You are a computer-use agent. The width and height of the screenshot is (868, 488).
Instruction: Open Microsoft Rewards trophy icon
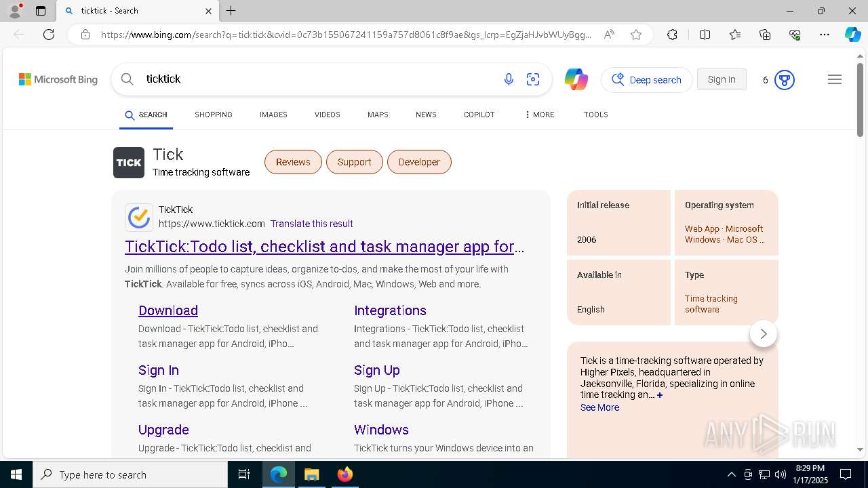click(785, 80)
